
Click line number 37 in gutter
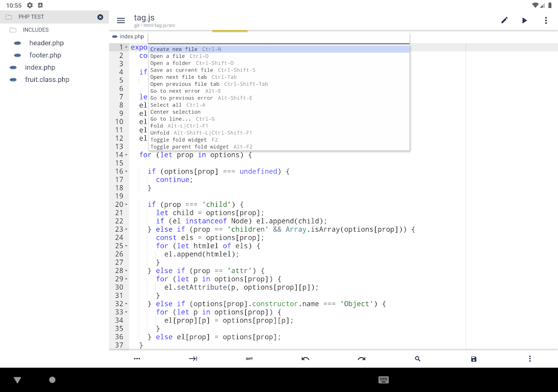click(119, 345)
